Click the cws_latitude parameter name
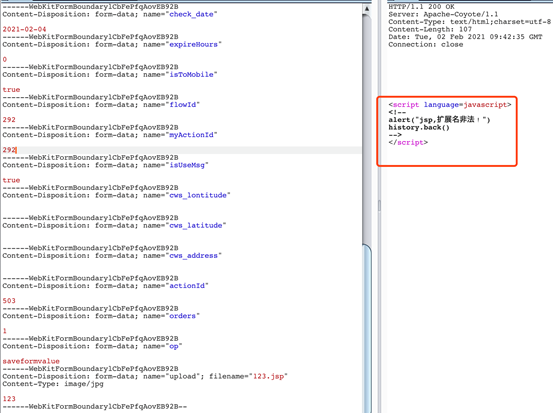Screen dimensions: 553x413 click(x=196, y=225)
